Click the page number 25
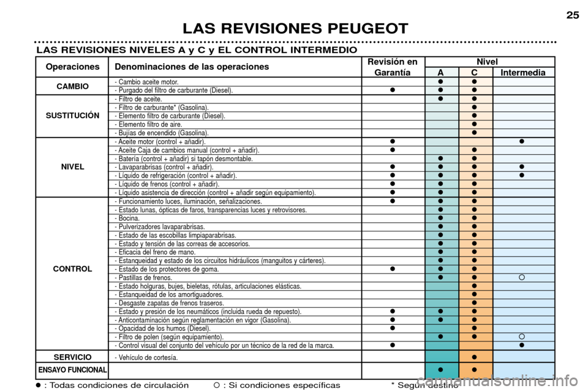This screenshot has width=588, height=391. coord(572,15)
